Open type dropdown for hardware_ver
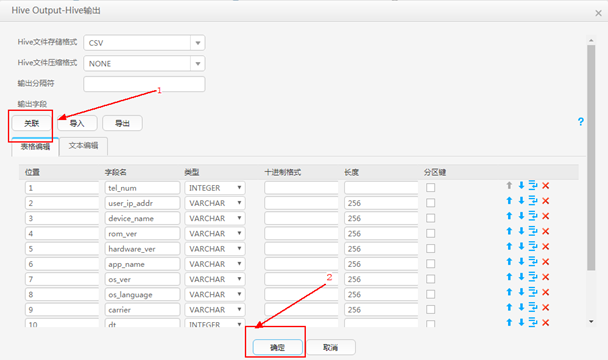608x360 pixels. pos(215,248)
